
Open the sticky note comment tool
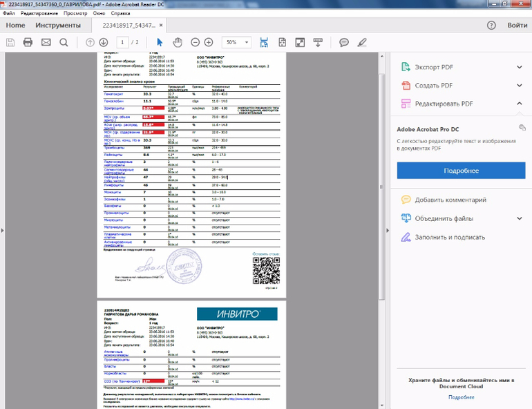(x=343, y=42)
